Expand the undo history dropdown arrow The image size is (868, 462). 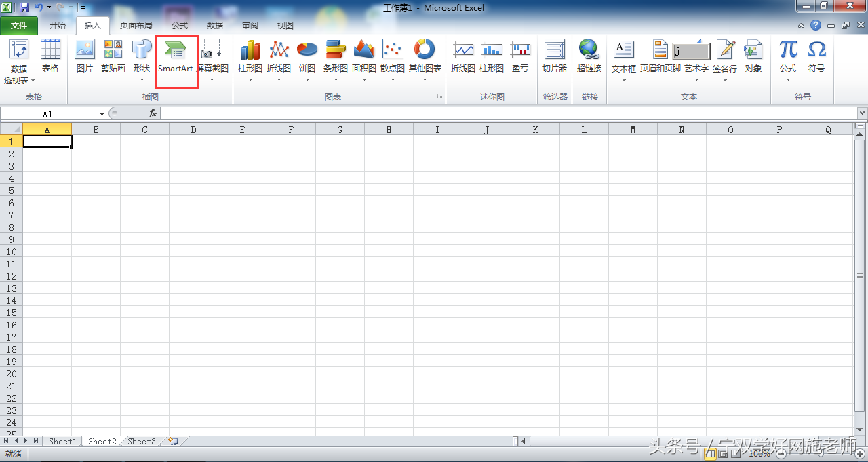(x=49, y=7)
